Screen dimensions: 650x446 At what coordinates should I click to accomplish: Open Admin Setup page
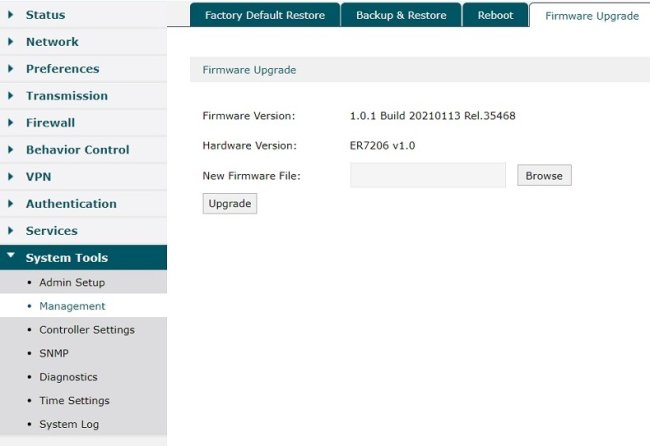point(71,283)
